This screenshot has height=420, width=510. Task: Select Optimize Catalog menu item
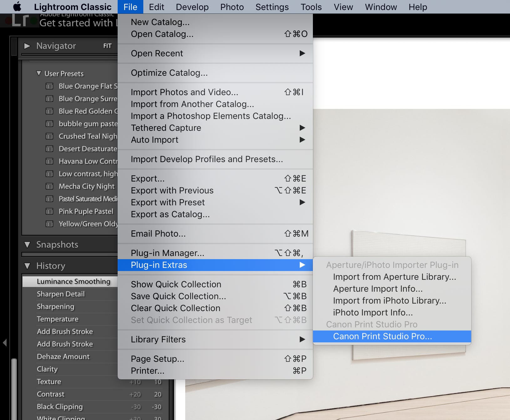[x=215, y=73]
